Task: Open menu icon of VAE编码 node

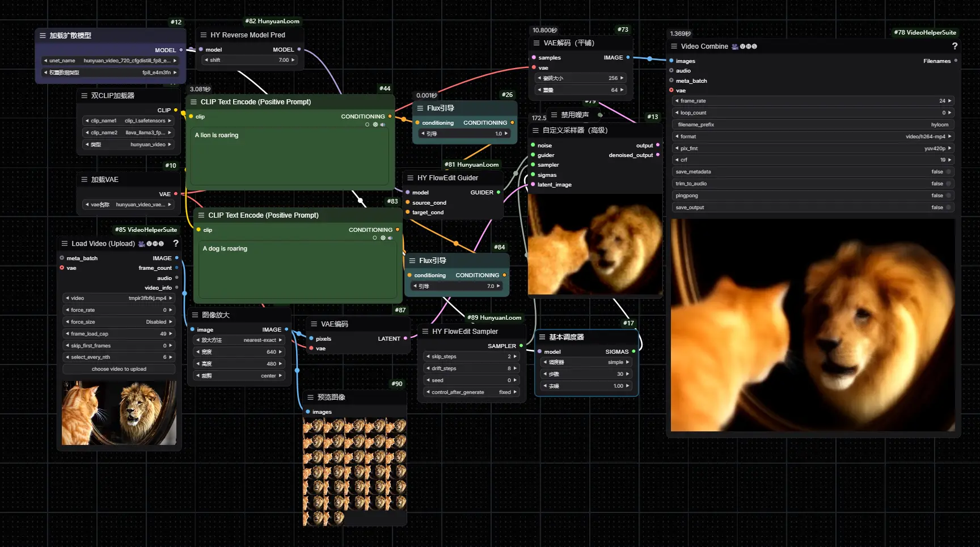Action: [x=314, y=324]
